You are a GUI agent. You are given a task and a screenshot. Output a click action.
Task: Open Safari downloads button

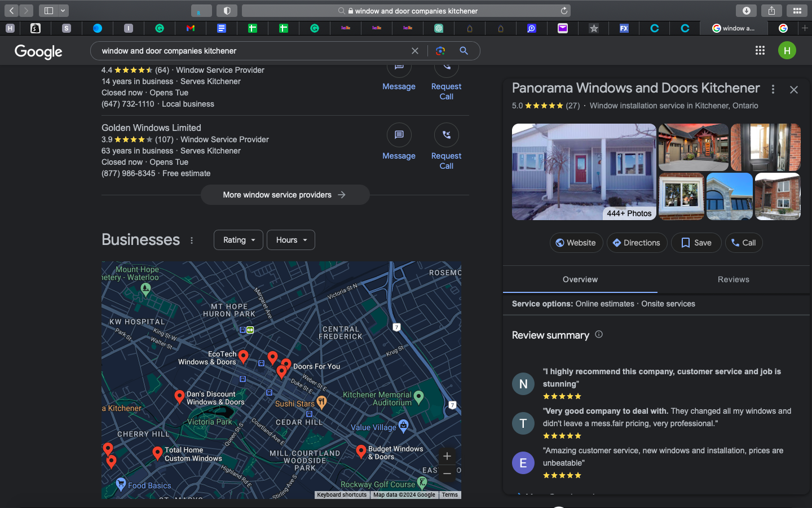[746, 11]
